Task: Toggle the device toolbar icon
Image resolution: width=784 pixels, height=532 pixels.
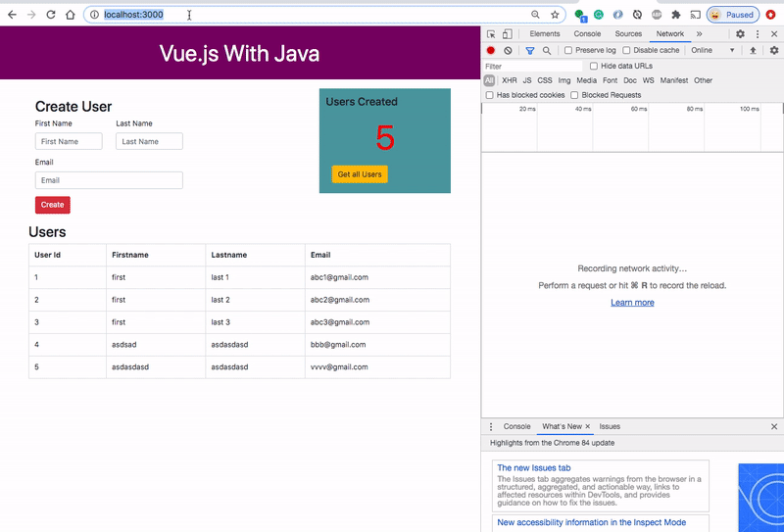Action: [x=507, y=34]
